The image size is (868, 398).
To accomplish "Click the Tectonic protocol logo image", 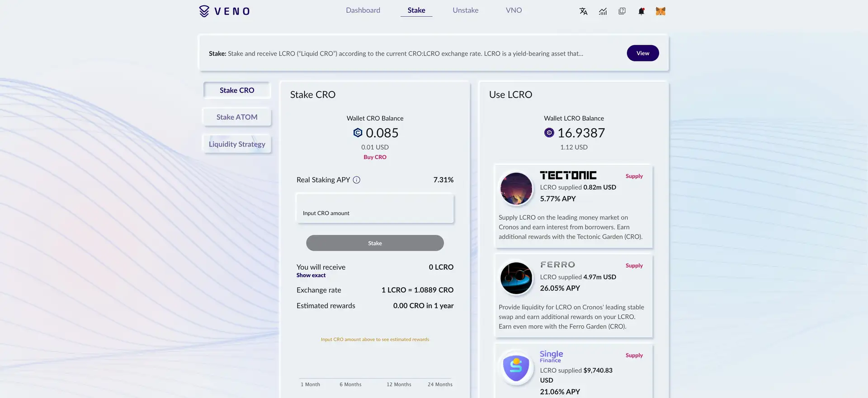I will [516, 188].
